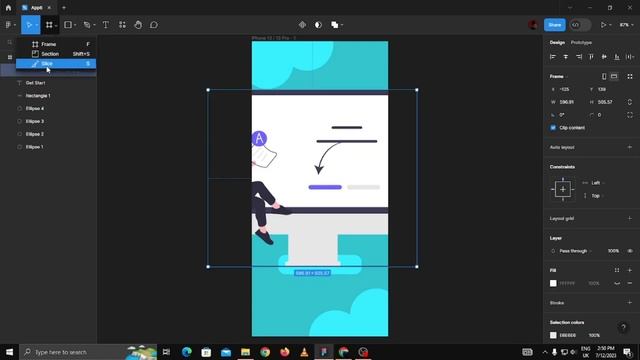
Task: Hide the fill with eye icon
Action: [x=617, y=283]
